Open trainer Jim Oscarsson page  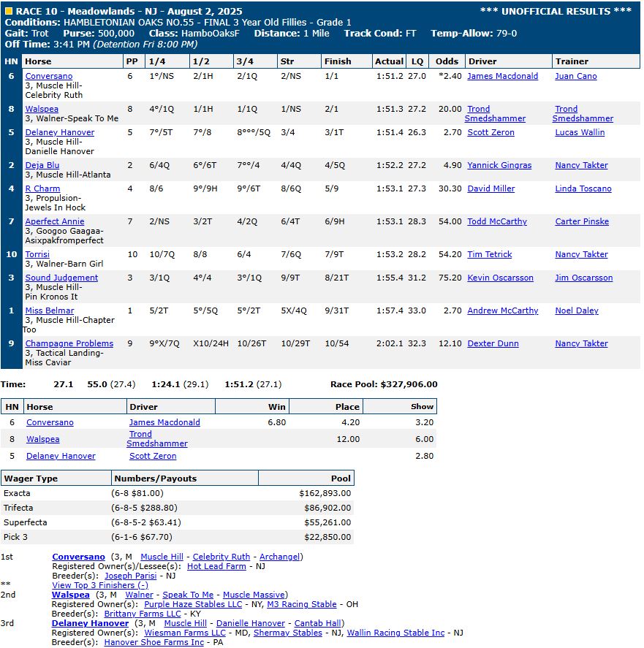click(x=583, y=278)
